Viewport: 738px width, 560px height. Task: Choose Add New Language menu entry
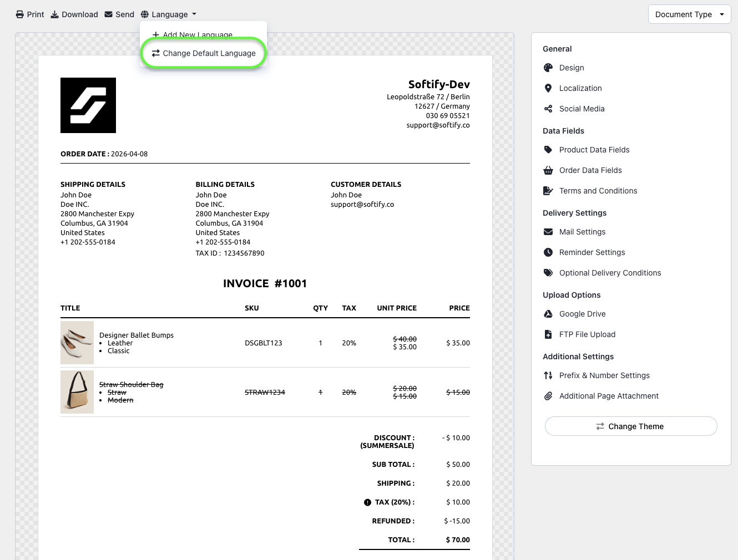point(193,34)
